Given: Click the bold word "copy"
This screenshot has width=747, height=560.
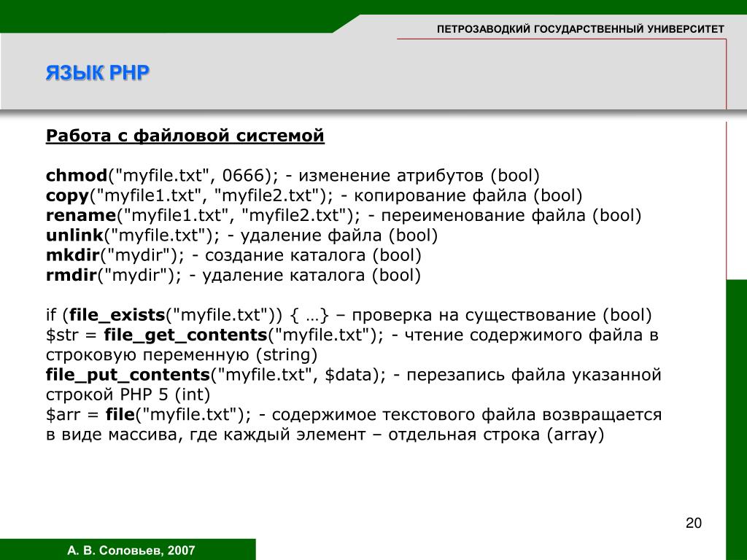Looking at the screenshot, I should pyautogui.click(x=67, y=196).
